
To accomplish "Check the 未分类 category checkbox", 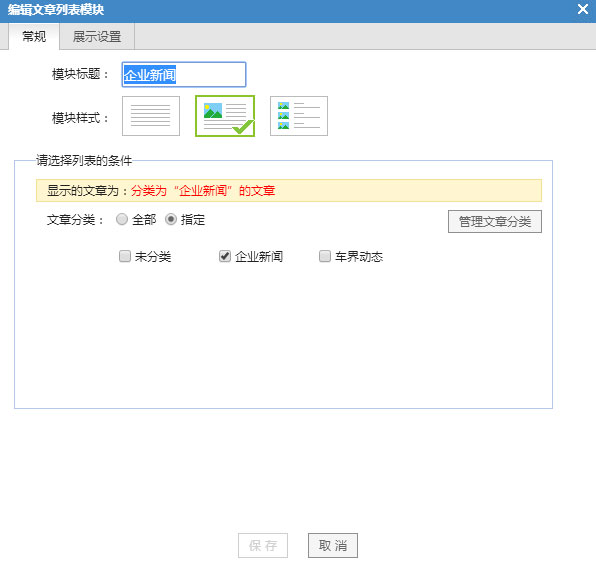I will 125,256.
